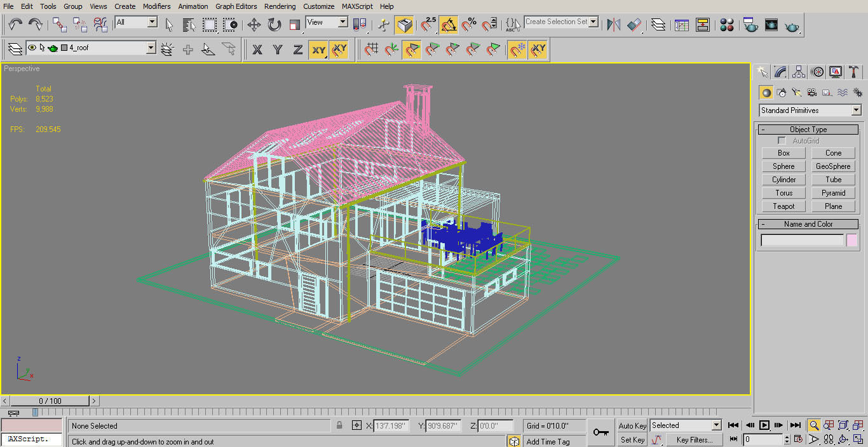868x447 pixels.
Task: Enable Auto Key mode
Action: pyautogui.click(x=632, y=426)
